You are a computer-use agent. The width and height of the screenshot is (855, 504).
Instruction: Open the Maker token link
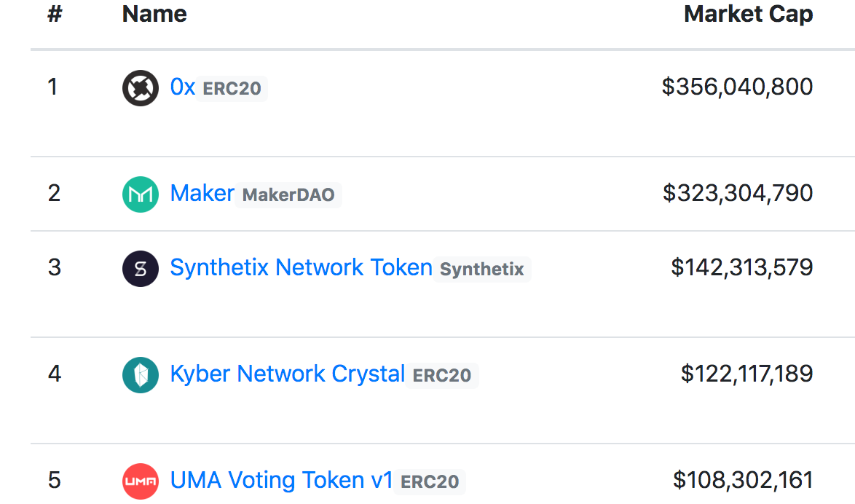point(202,194)
